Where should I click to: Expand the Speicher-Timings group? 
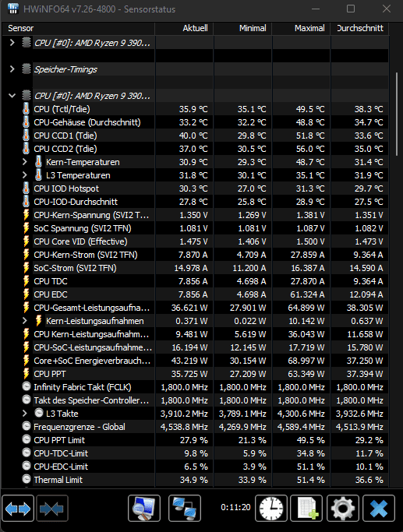coord(12,69)
